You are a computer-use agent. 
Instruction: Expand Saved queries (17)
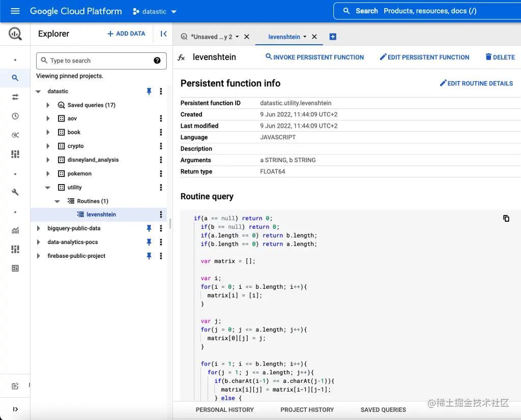tap(48, 105)
